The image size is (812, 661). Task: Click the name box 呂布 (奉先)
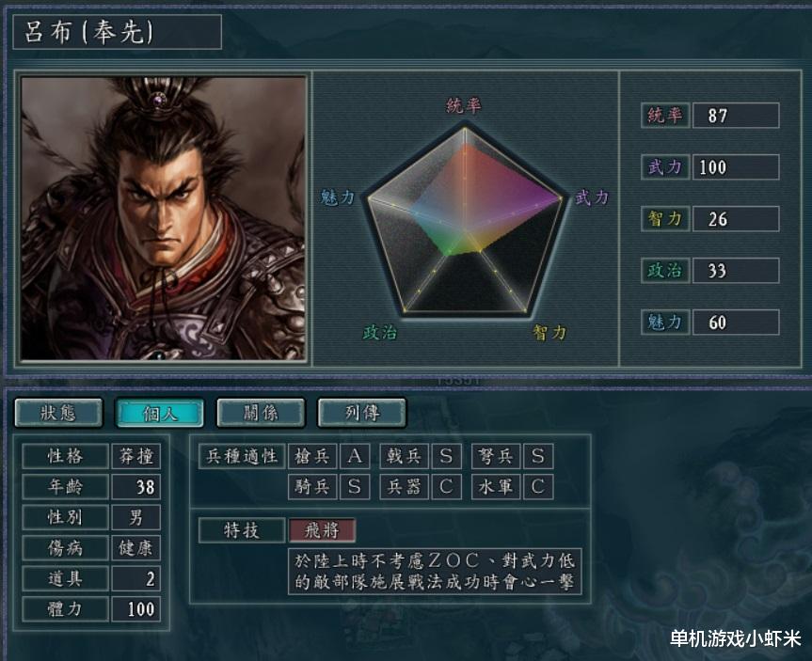click(117, 32)
